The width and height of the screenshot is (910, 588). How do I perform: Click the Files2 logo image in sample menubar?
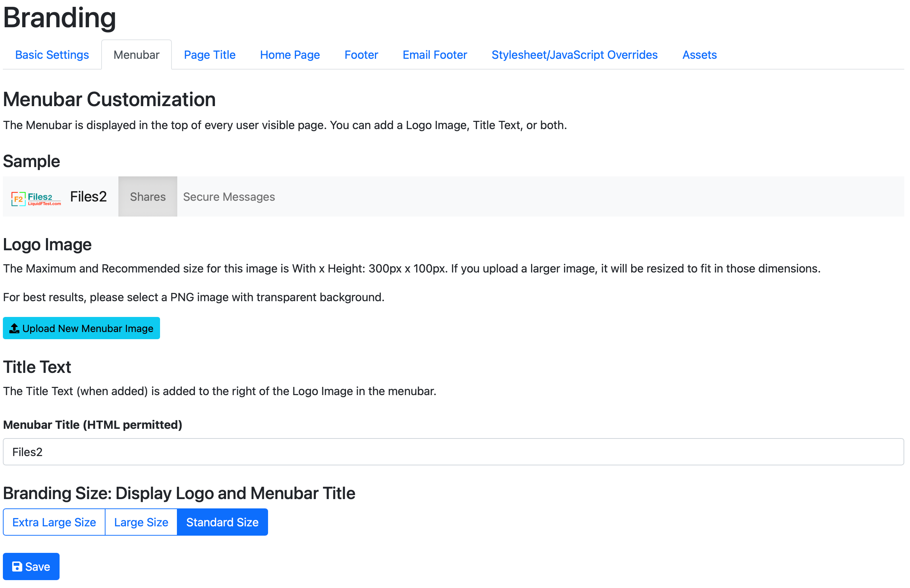tap(36, 198)
